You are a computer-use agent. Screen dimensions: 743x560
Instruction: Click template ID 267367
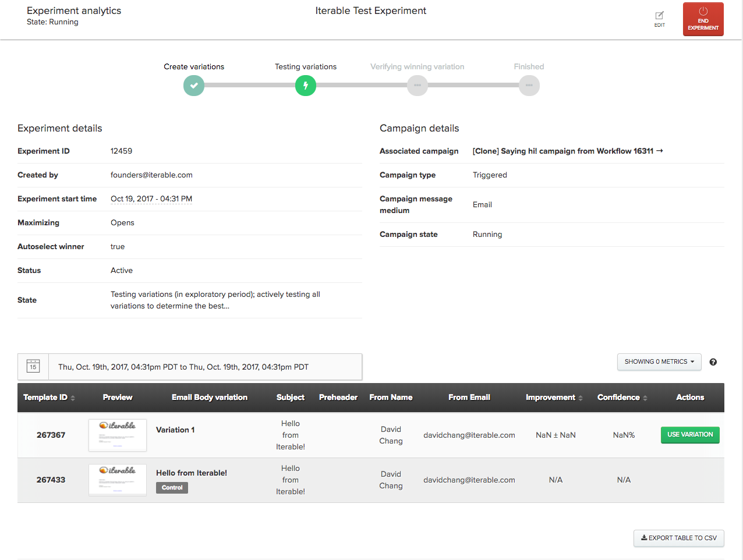51,435
